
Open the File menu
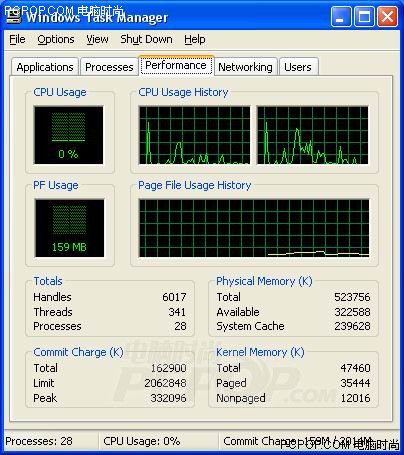click(x=17, y=39)
